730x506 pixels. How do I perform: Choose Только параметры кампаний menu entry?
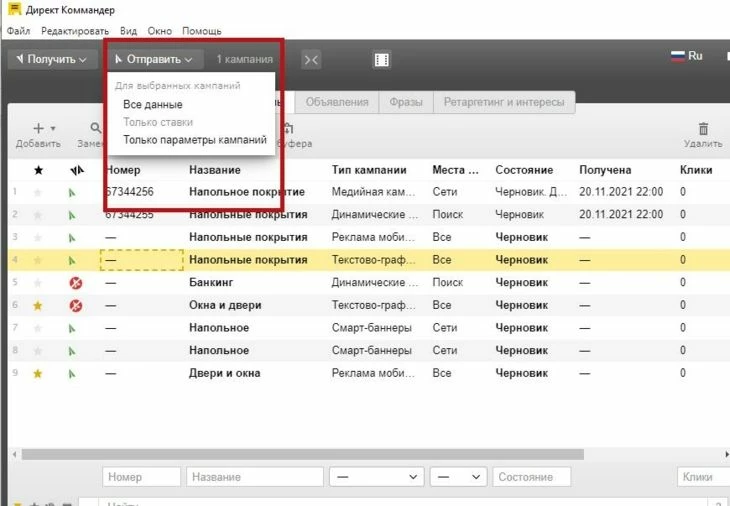(x=195, y=140)
